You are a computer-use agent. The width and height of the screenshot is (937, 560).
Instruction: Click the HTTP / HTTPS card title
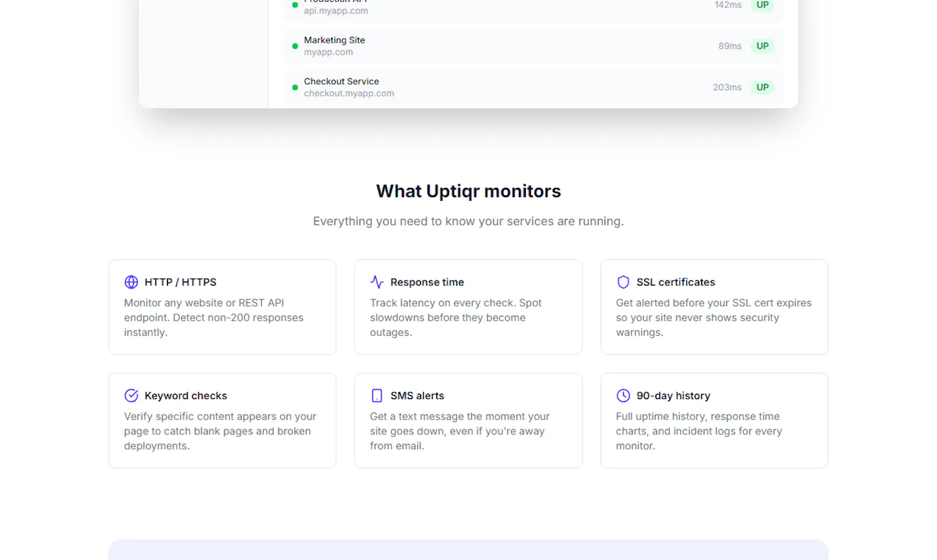click(x=180, y=282)
